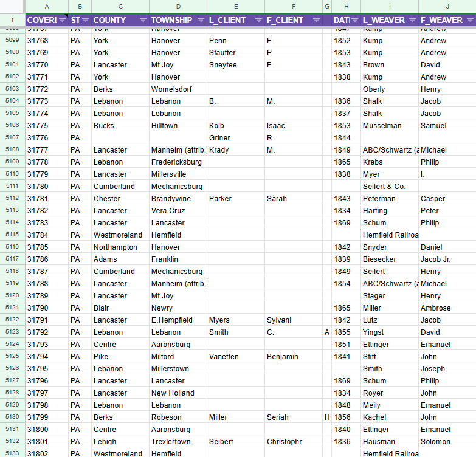Click township cell 'Brandywine'

tap(178, 199)
